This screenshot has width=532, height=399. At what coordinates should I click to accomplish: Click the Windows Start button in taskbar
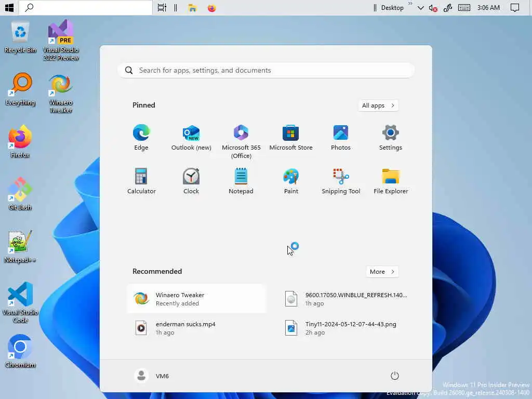[9, 7]
